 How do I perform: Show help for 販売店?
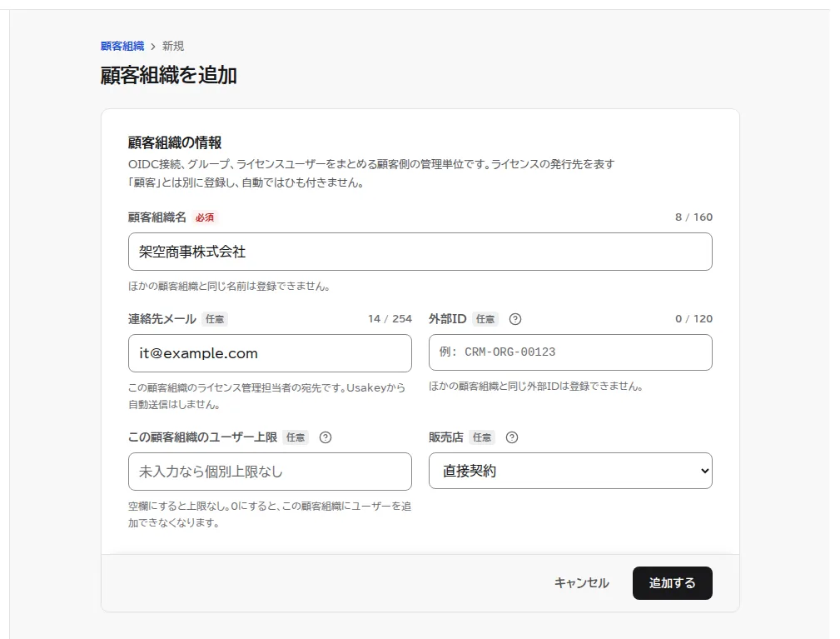pyautogui.click(x=512, y=437)
